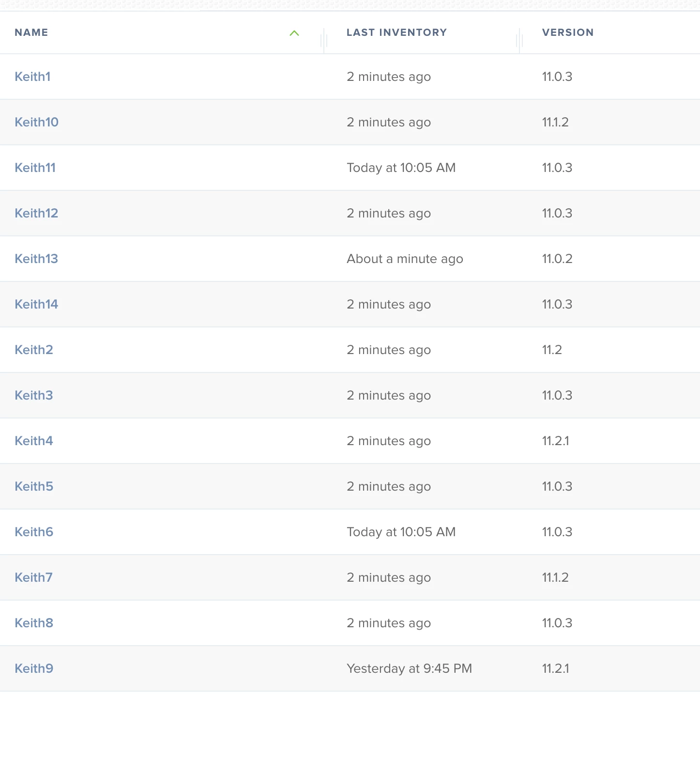The image size is (700, 774).
Task: Open the Keith9 device link
Action: pyautogui.click(x=34, y=668)
